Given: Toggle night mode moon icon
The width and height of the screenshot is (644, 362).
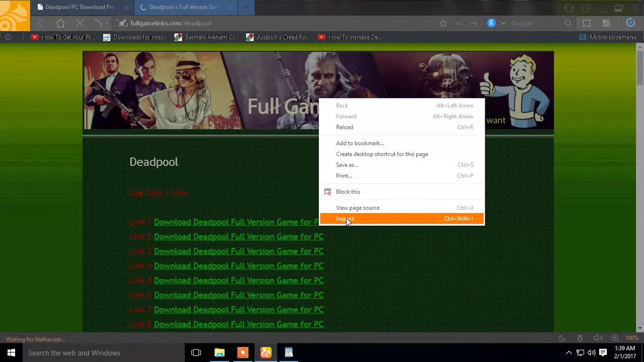Looking at the screenshot, I should pyautogui.click(x=562, y=338).
